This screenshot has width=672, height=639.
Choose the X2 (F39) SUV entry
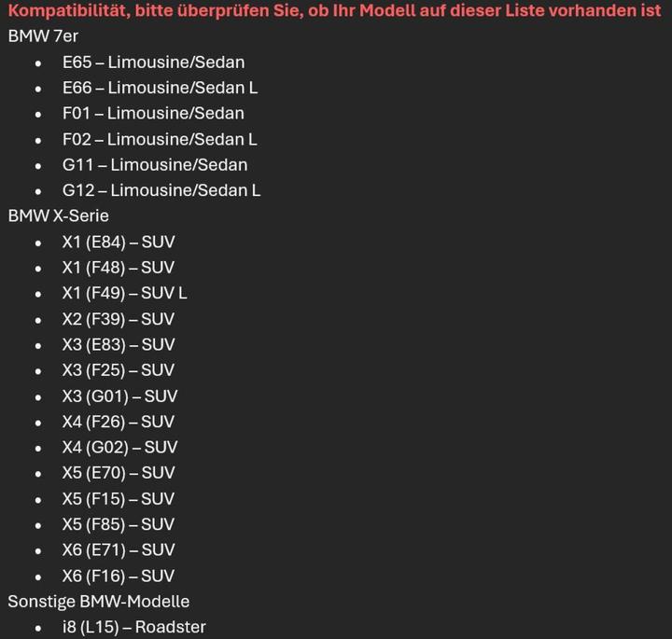tap(119, 319)
